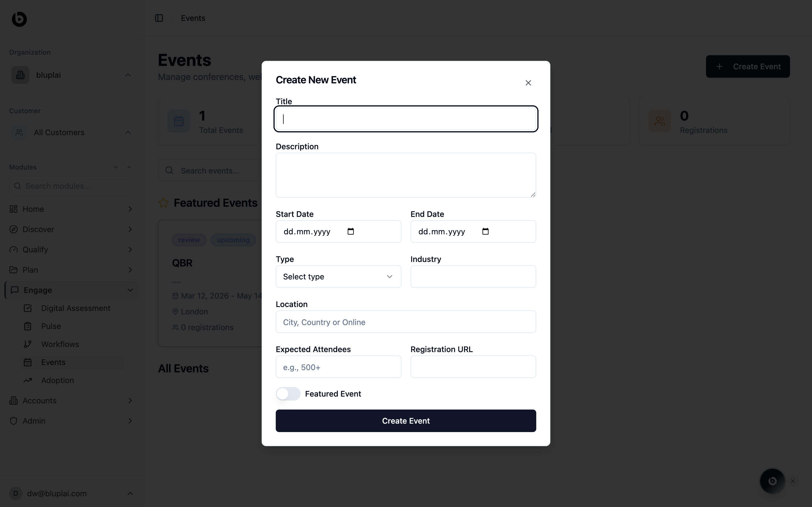Click the Digital Assessment checkbox icon
Image resolution: width=812 pixels, height=507 pixels.
(x=28, y=308)
